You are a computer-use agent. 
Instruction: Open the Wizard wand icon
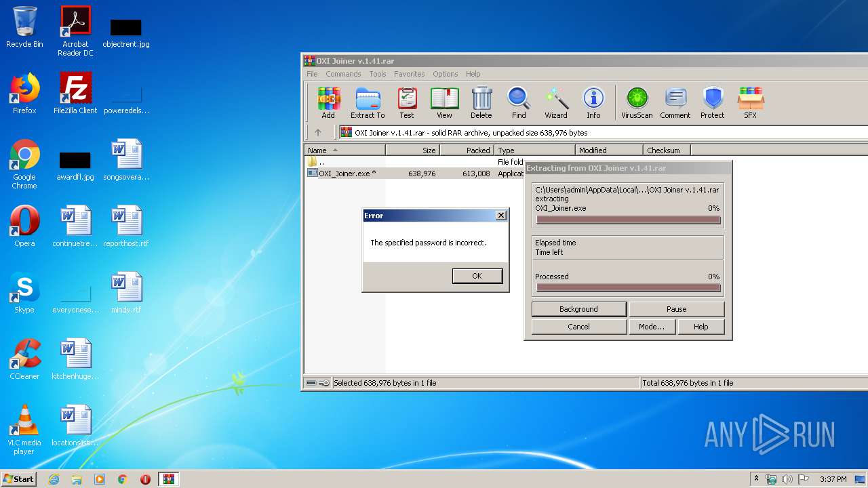[556, 103]
